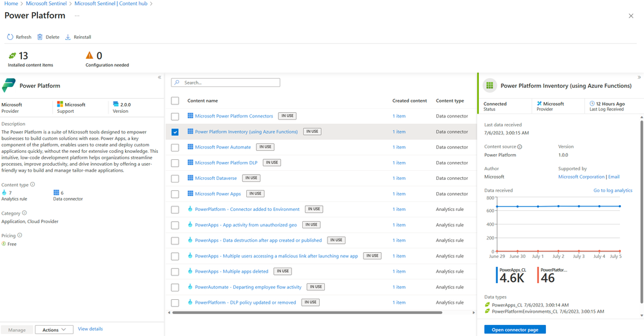Screen dimensions: 644x336
Task: Click the Content source info icon
Action: 520,146
